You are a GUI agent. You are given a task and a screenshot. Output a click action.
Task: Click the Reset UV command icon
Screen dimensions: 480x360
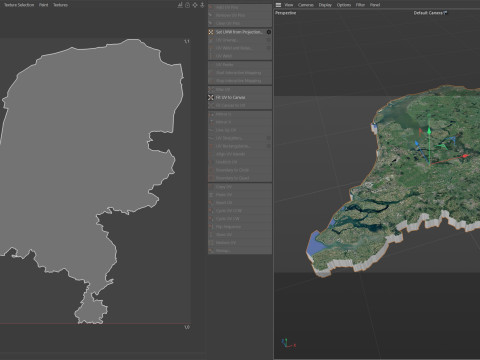pos(211,203)
